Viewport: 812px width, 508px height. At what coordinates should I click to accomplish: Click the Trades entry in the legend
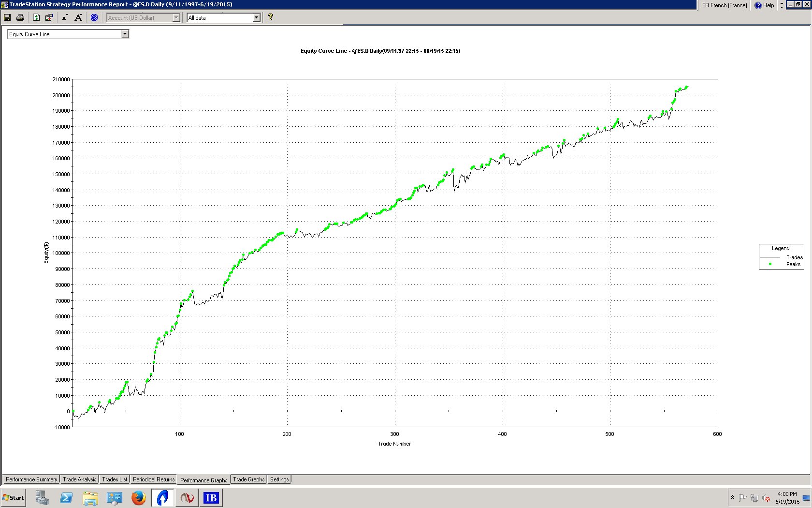pos(794,257)
